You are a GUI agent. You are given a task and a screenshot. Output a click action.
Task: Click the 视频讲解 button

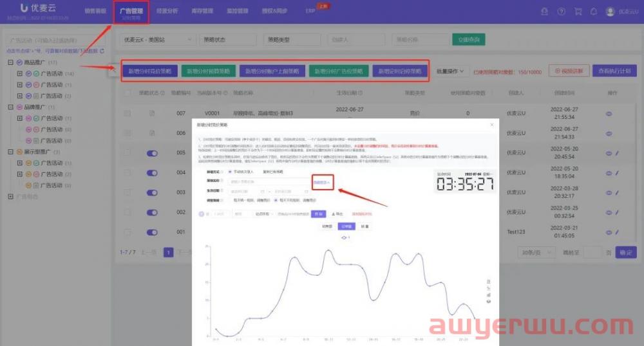pos(569,71)
